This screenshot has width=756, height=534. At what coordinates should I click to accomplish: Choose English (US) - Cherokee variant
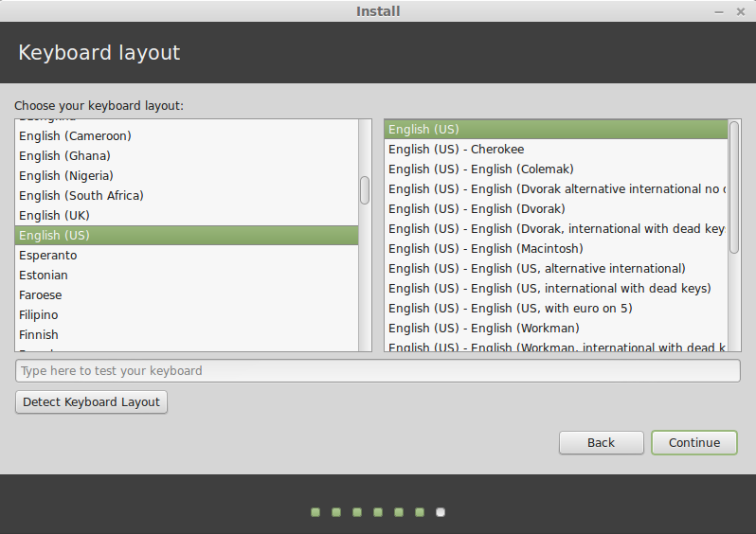556,149
